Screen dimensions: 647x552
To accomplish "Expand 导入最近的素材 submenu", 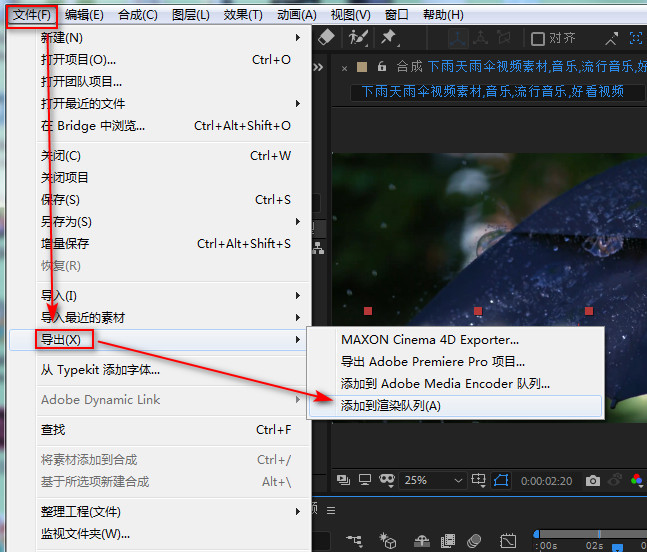I will [x=173, y=318].
